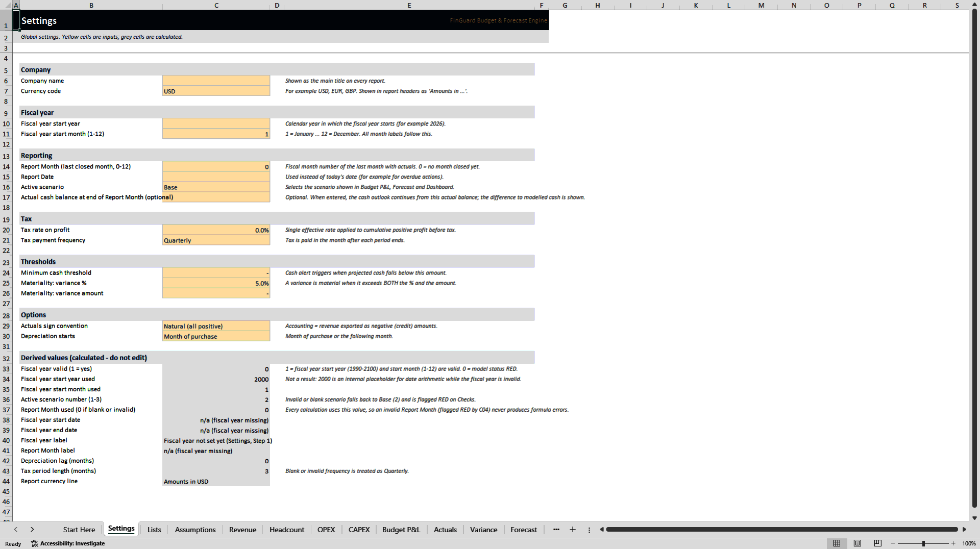Open the Revenue sheet tab
This screenshot has height=549, width=980.
click(242, 530)
